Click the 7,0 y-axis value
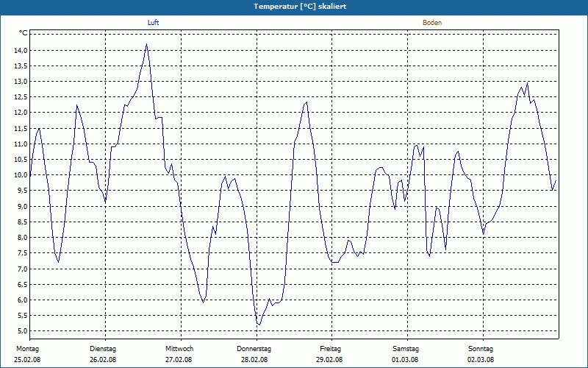Screen dimensions: 588x368 pyautogui.click(x=23, y=269)
